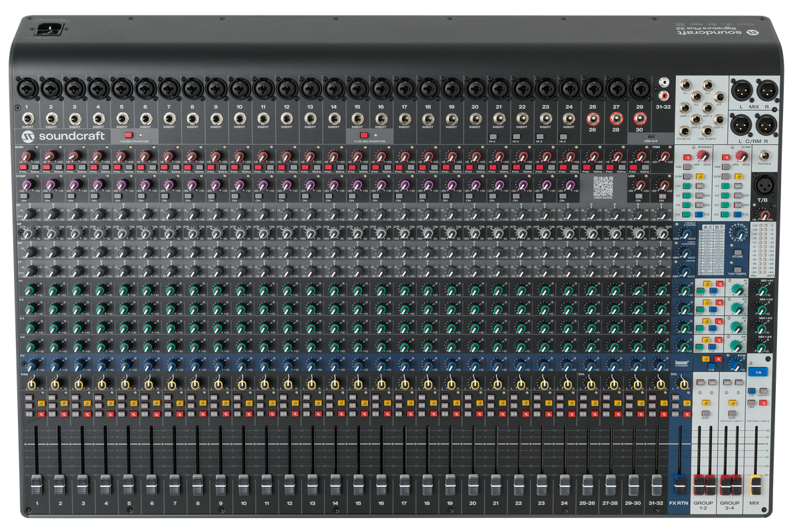This screenshot has width=797, height=532.
Task: Click the red PHONES level knob
Action: 703,155
